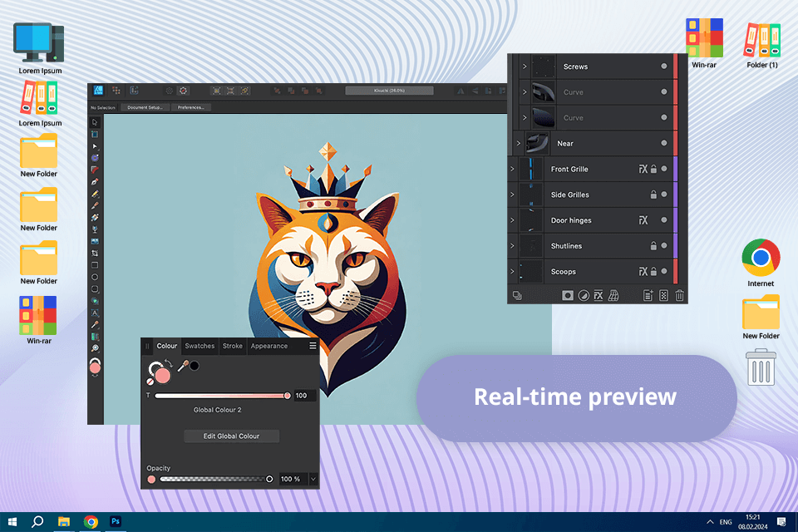
Task: Click the Document Setup... button
Action: 145,107
